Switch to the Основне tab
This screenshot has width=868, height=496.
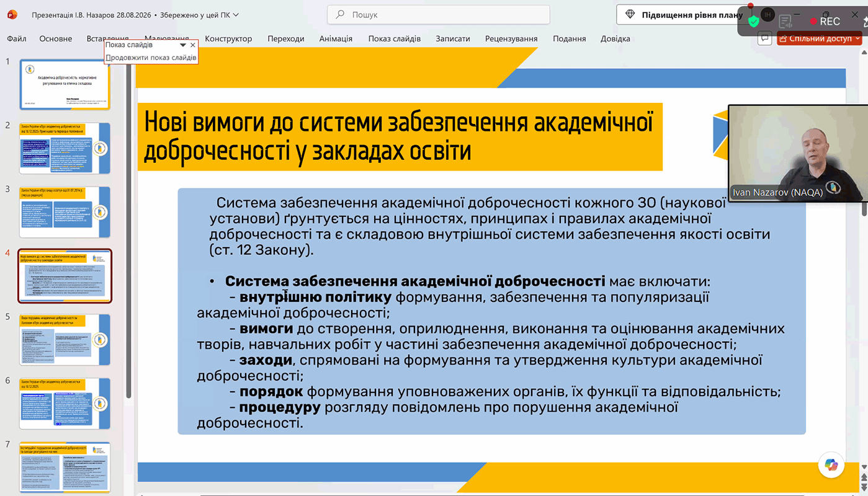click(56, 38)
